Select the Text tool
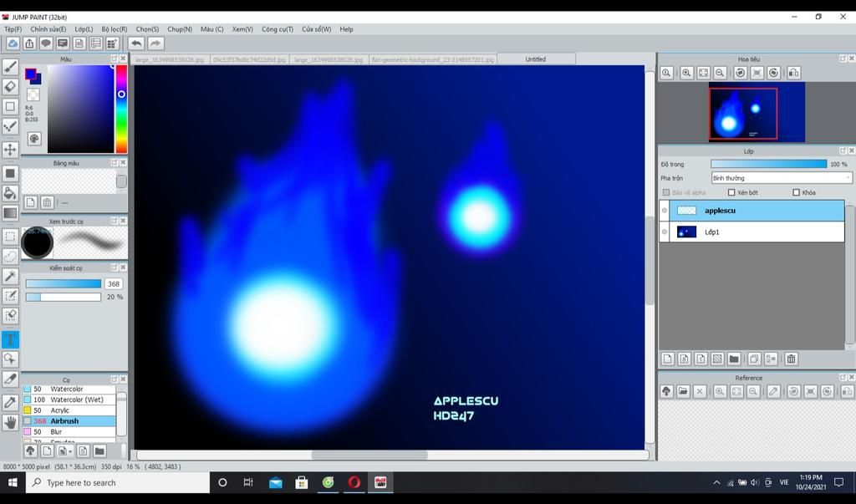Screen dimensions: 856x504 click(10, 339)
